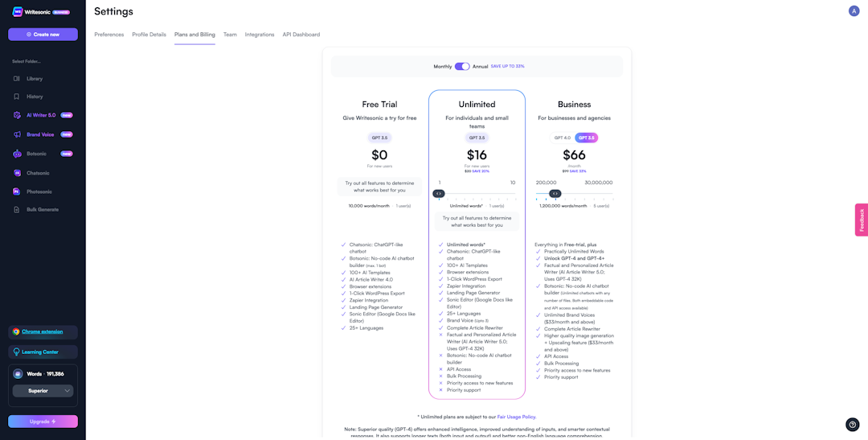Open the help question mark icon
Image resolution: width=868 pixels, height=440 pixels.
click(853, 425)
